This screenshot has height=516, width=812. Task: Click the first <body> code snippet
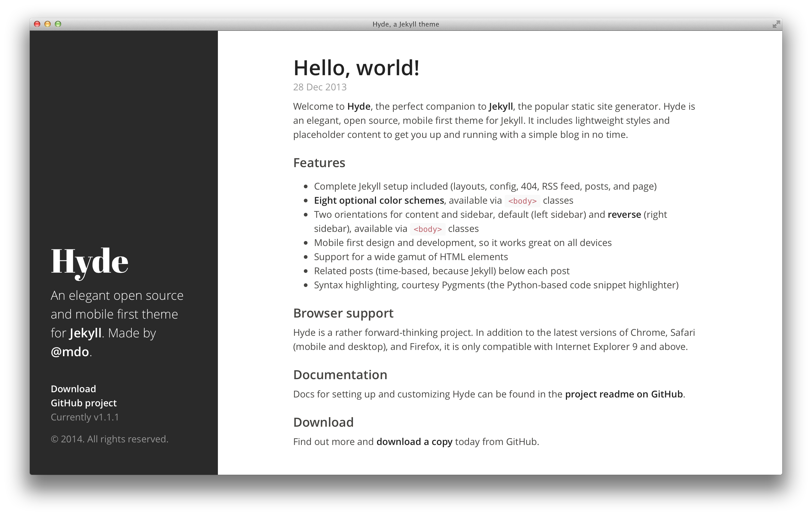click(x=522, y=201)
